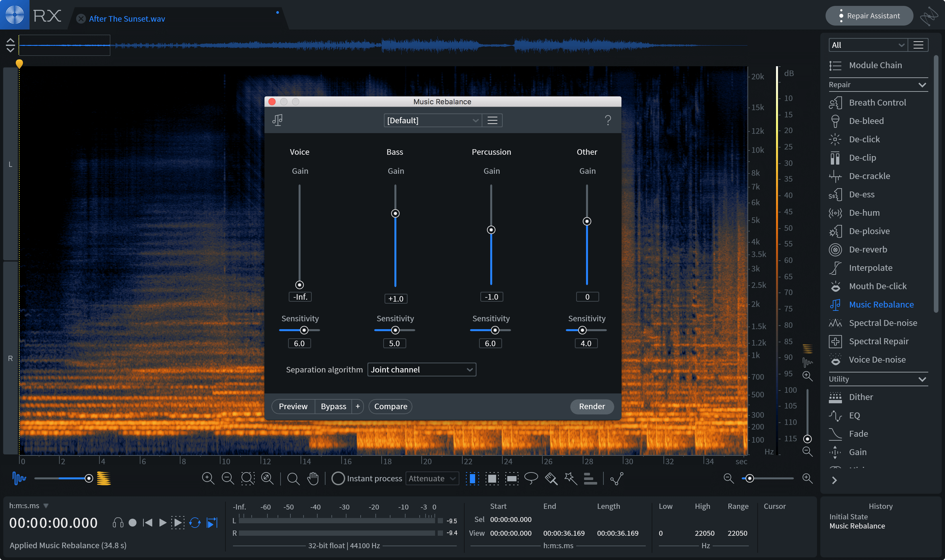Click the Interpolate tool icon
The width and height of the screenshot is (945, 560).
(836, 267)
